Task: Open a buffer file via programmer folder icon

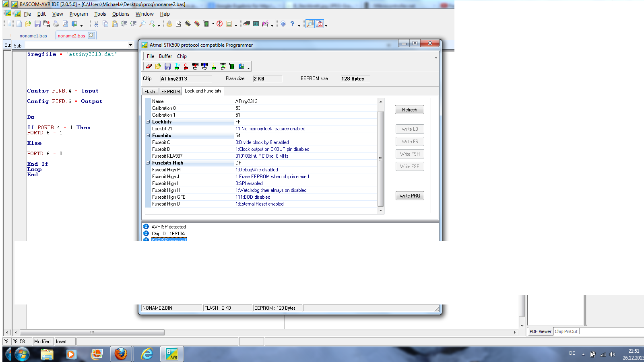Action: click(x=158, y=66)
